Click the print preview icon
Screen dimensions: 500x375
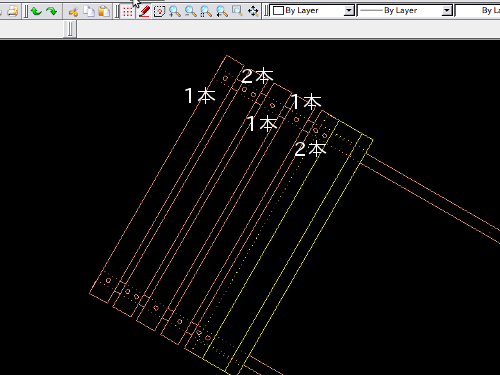[12, 11]
